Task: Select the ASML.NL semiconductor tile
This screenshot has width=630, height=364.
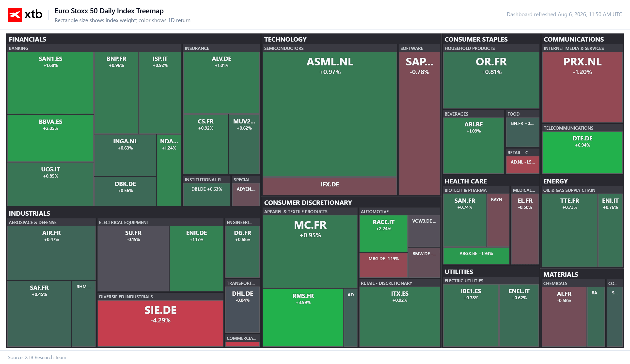Action: (330, 114)
